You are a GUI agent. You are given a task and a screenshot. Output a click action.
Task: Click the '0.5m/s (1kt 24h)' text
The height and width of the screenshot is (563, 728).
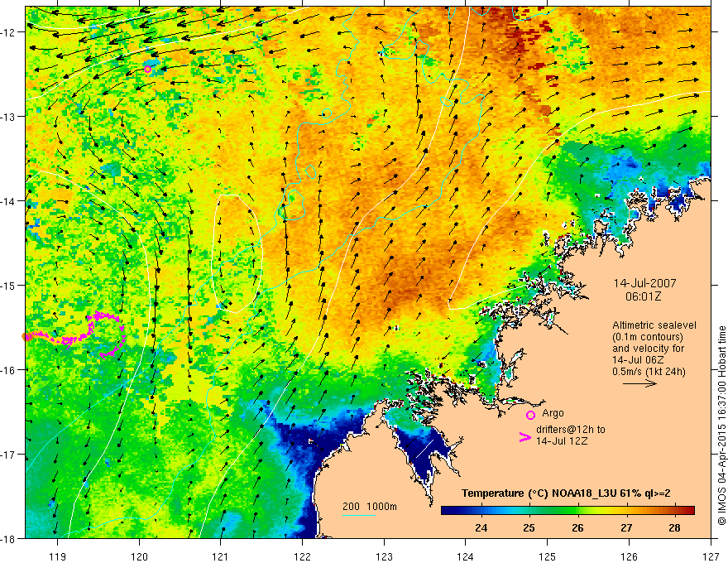(649, 372)
